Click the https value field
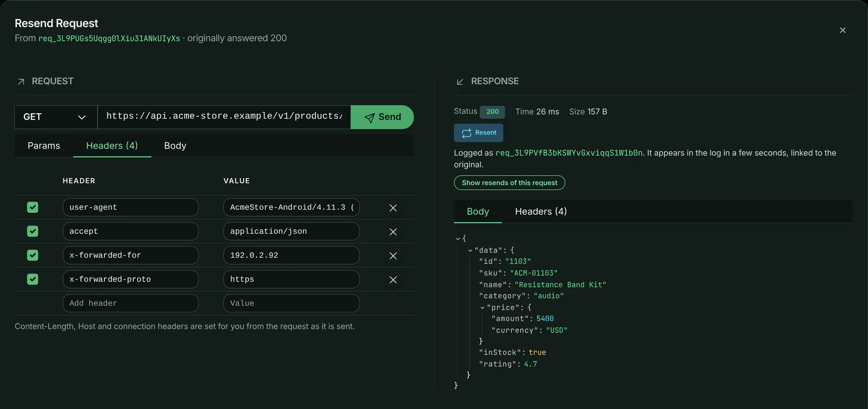This screenshot has width=868, height=409. [291, 279]
